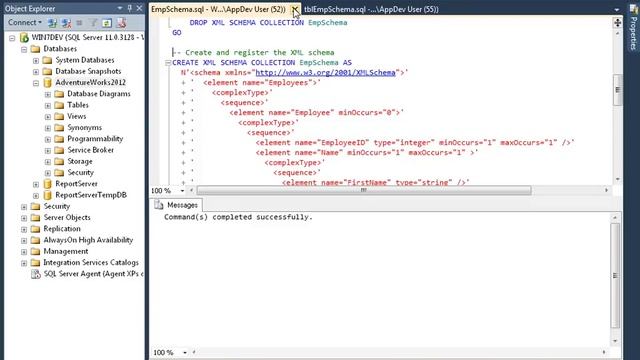Viewport: 640px width, 360px height.
Task: Select Integration Services Catalogs tree item
Action: click(x=91, y=262)
